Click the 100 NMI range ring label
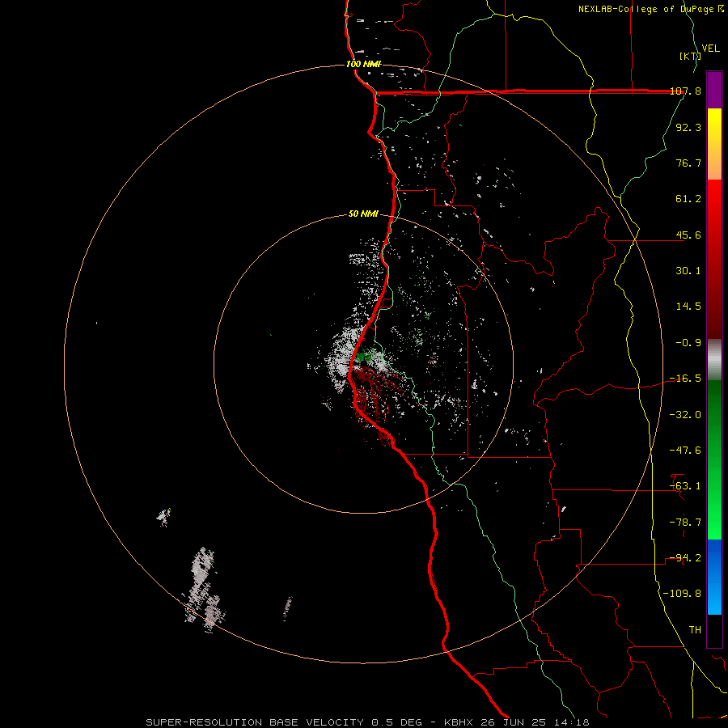 pos(363,64)
